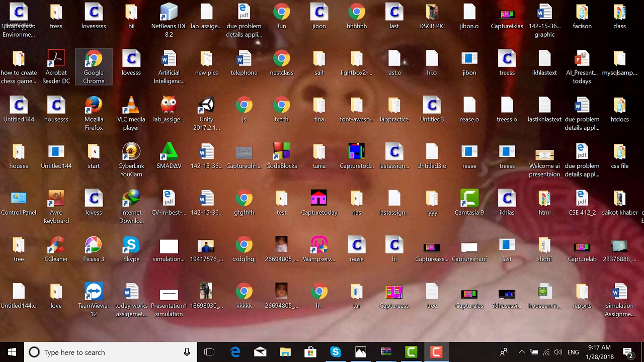Click the reports folder

[582, 296]
